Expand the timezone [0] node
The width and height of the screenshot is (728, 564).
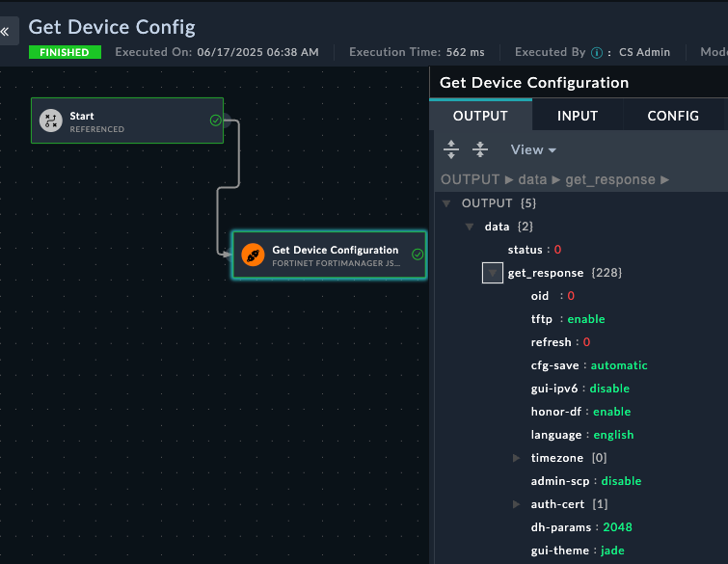516,458
